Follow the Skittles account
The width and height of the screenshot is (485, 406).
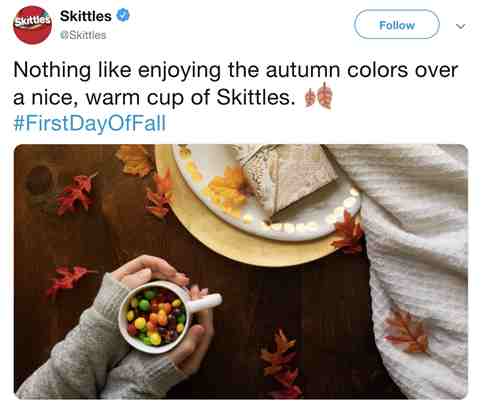(397, 24)
